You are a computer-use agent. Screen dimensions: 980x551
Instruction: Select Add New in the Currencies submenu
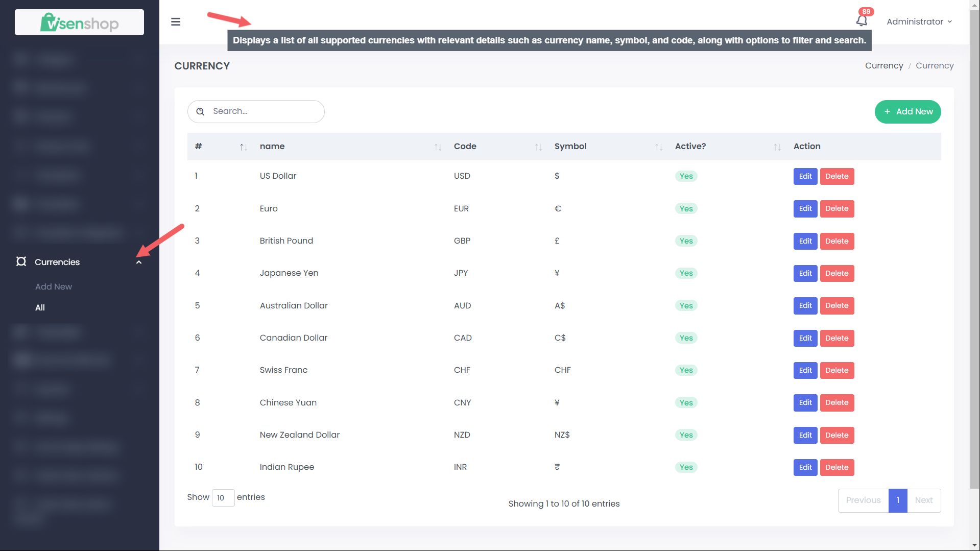pos(54,286)
